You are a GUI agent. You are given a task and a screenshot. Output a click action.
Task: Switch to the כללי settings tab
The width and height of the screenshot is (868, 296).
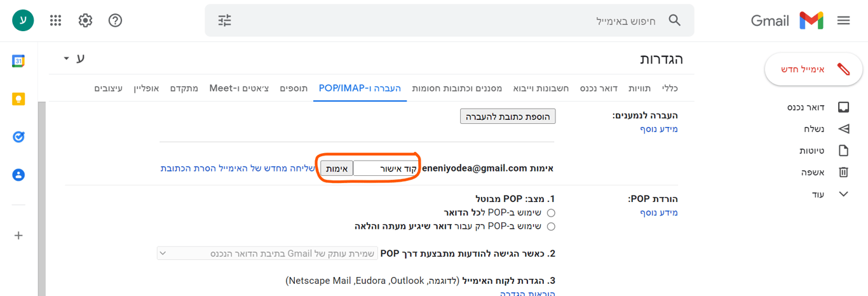670,88
